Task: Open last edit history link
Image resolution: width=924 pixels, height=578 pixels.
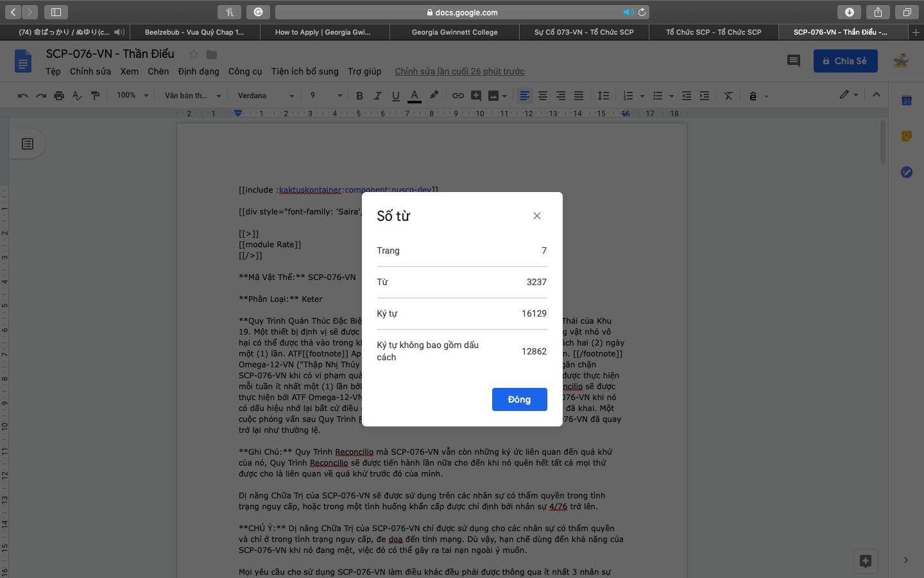Action: click(459, 71)
